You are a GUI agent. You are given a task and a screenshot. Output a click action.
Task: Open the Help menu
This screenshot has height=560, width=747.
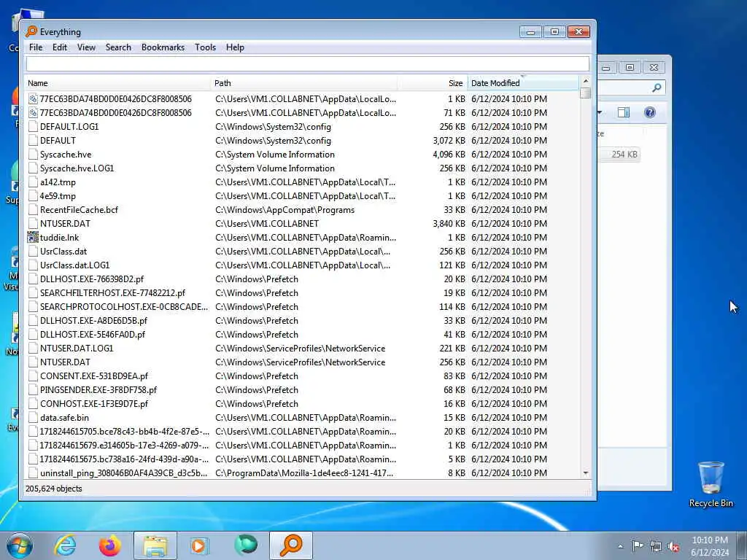(235, 47)
